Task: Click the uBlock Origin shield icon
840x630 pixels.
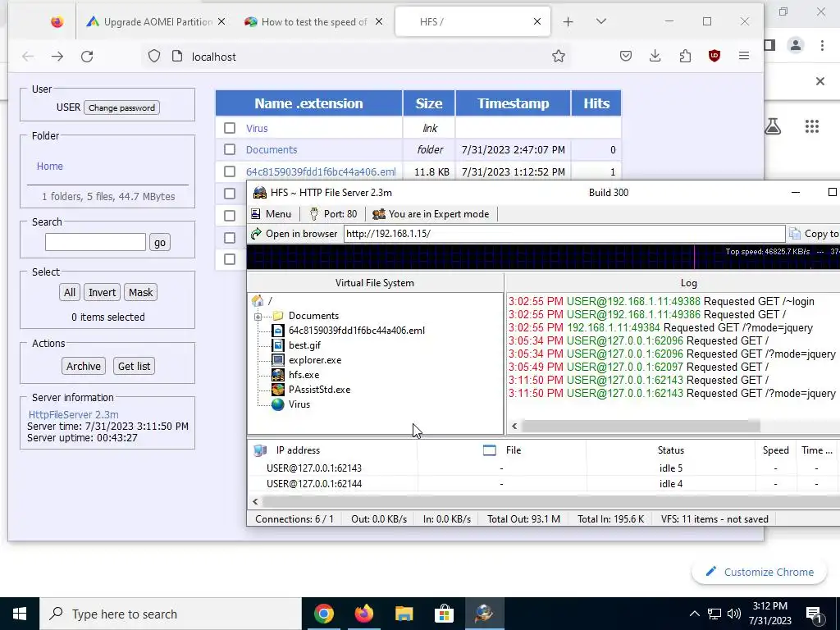Action: point(714,56)
